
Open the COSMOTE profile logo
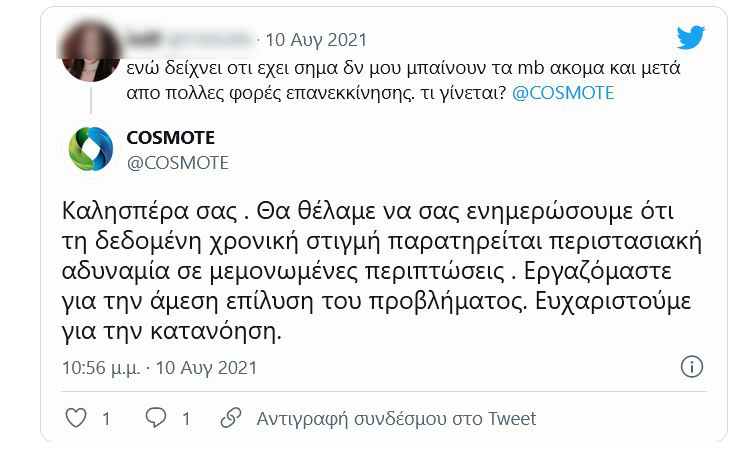[90, 149]
